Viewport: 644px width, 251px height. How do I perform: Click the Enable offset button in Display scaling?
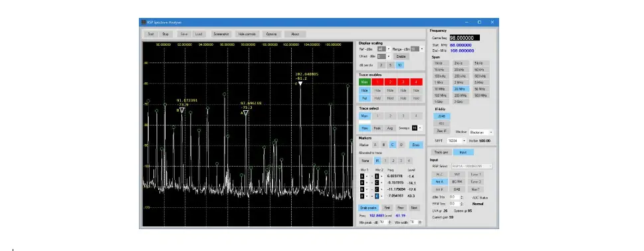401,56
